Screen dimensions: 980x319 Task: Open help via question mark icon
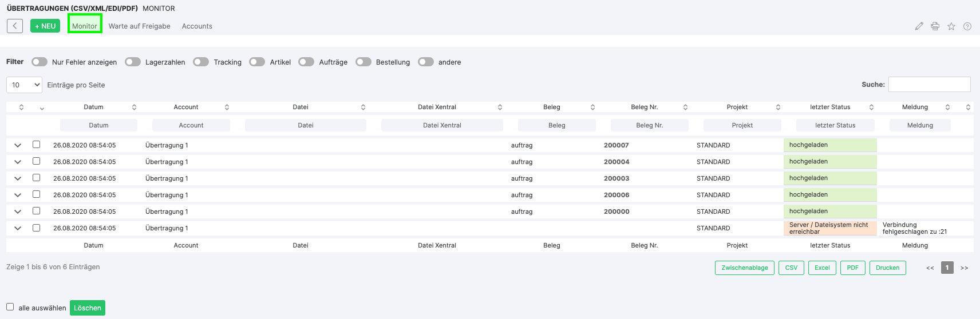967,26
